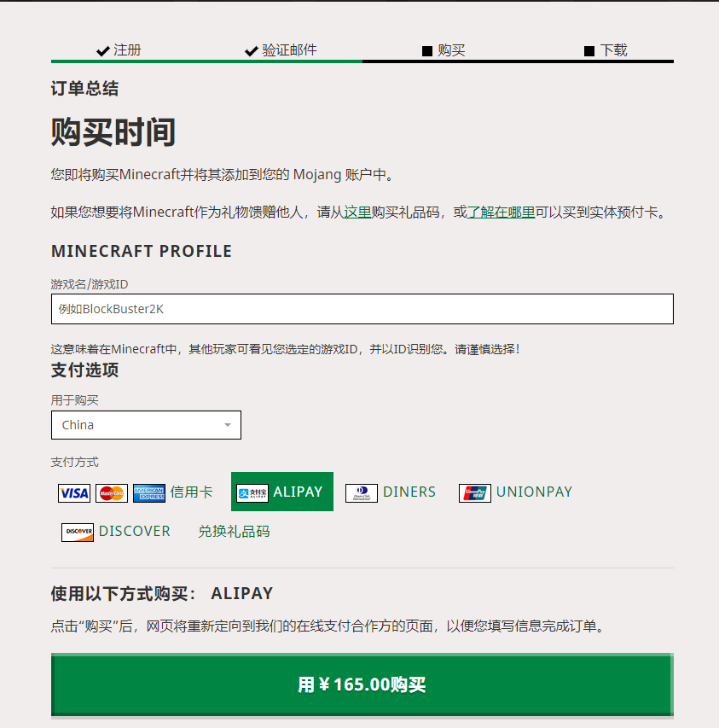
Task: Click the 兑换礼品码 redeem option
Action: [234, 531]
